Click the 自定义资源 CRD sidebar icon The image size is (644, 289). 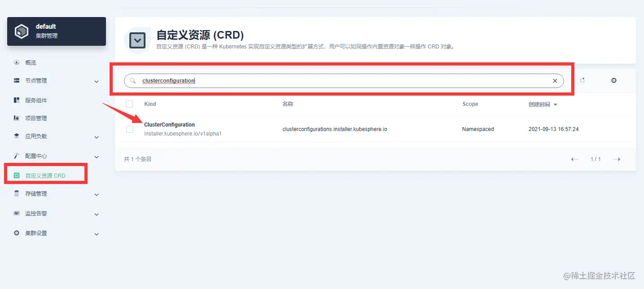tap(17, 175)
